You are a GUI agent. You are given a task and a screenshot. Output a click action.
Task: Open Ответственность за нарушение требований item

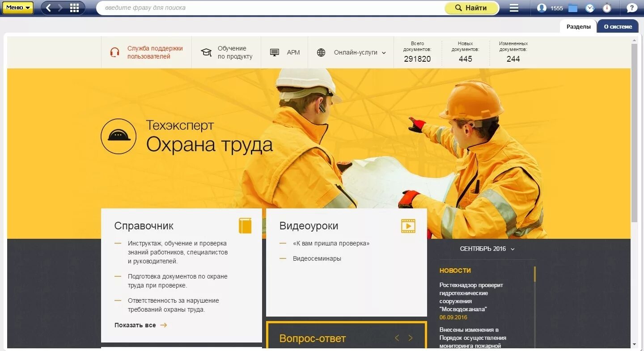click(x=173, y=305)
